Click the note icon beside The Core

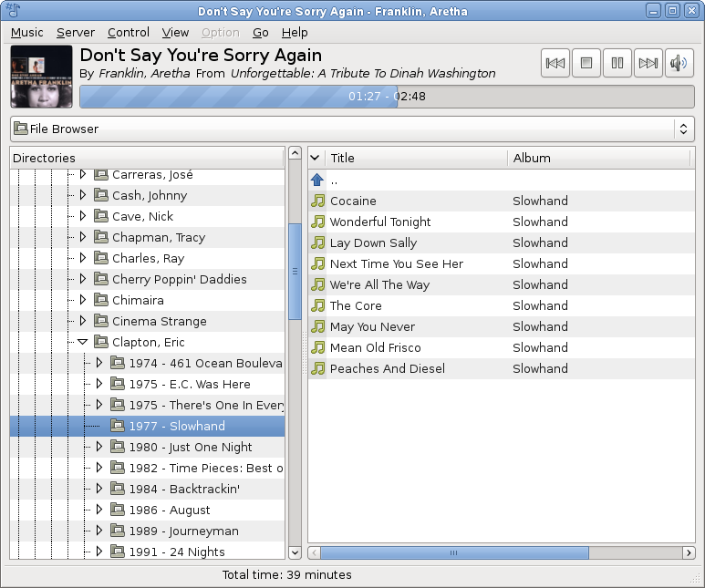coord(317,305)
